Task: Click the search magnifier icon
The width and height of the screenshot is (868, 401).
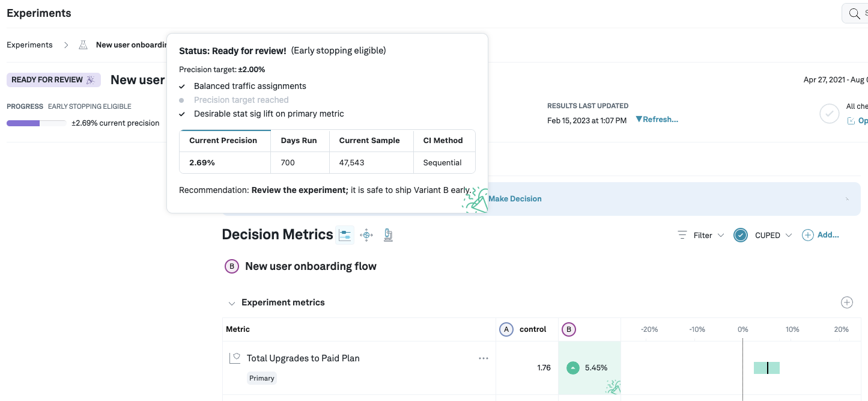Action: click(854, 13)
